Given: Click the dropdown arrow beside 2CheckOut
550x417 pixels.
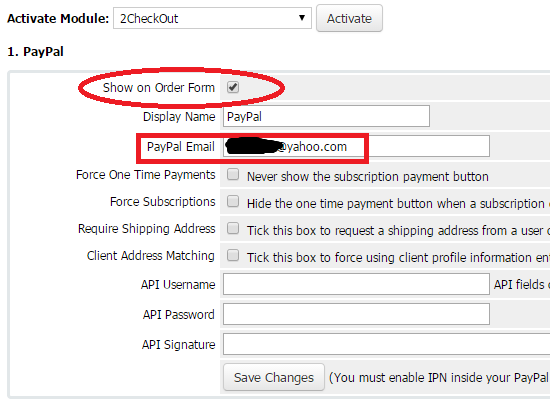Looking at the screenshot, I should pyautogui.click(x=302, y=18).
